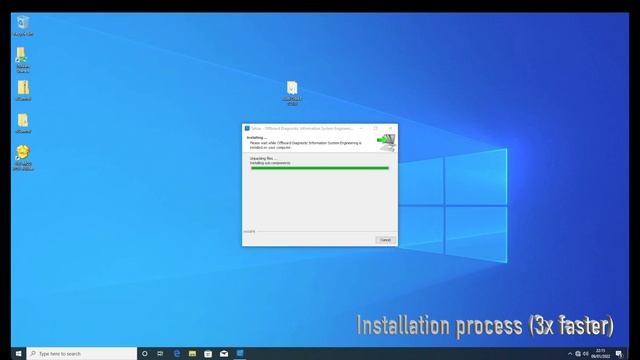The width and height of the screenshot is (640, 360).
Task: Open the Windows Start menu
Action: click(x=18, y=353)
